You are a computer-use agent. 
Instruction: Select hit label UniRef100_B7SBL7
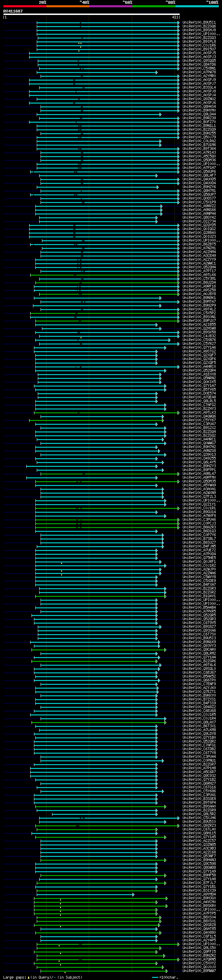tap(199, 539)
